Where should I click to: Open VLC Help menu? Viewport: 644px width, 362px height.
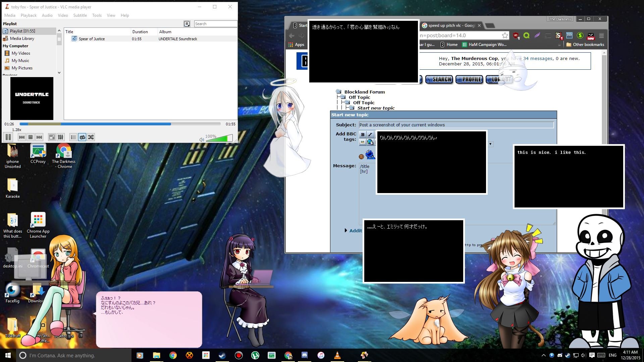pyautogui.click(x=125, y=15)
